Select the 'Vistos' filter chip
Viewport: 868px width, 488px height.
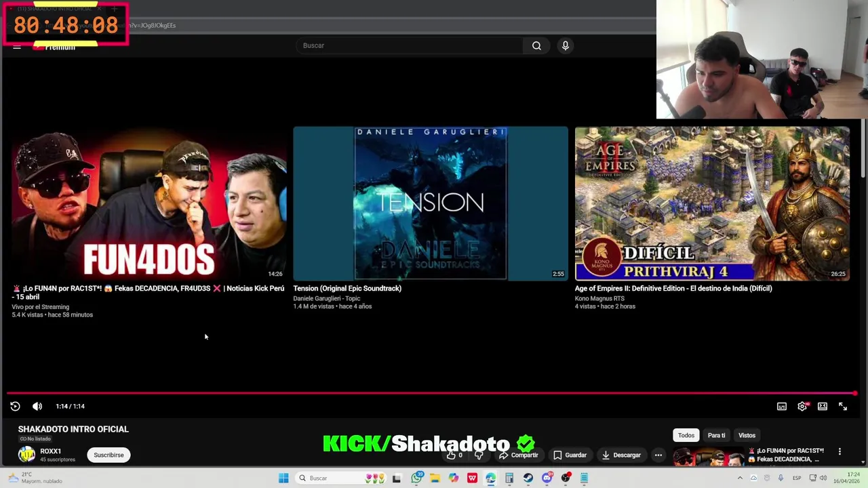747,435
